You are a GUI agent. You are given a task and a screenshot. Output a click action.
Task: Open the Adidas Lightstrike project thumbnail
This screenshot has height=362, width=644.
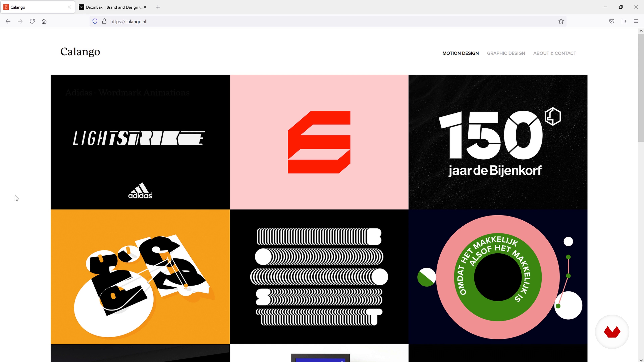point(140,142)
